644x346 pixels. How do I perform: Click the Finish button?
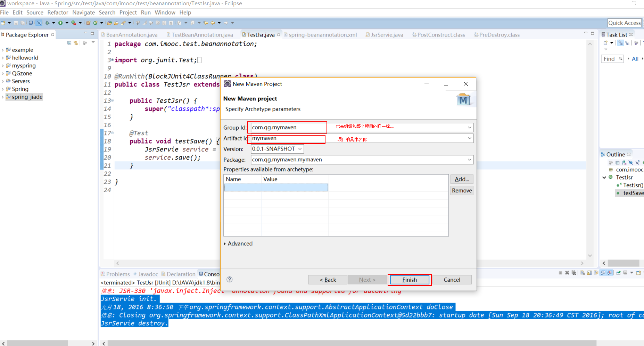[x=410, y=280]
